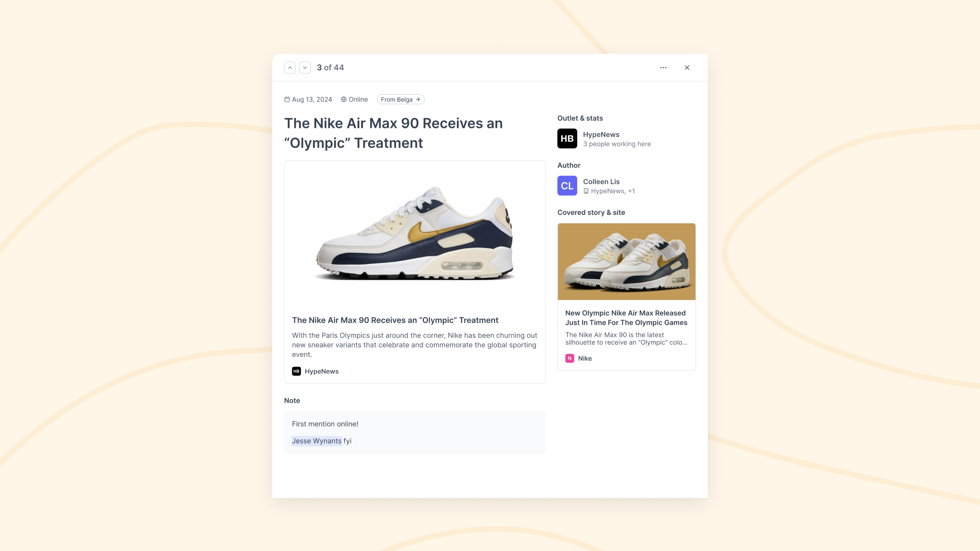Expand the Outlet & stats section
This screenshot has height=551, width=980.
tap(580, 118)
